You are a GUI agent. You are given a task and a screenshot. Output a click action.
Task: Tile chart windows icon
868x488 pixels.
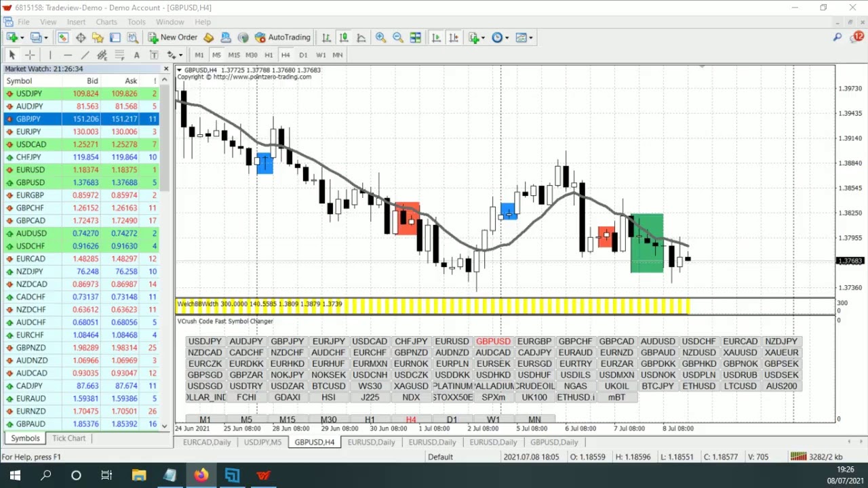pos(416,38)
